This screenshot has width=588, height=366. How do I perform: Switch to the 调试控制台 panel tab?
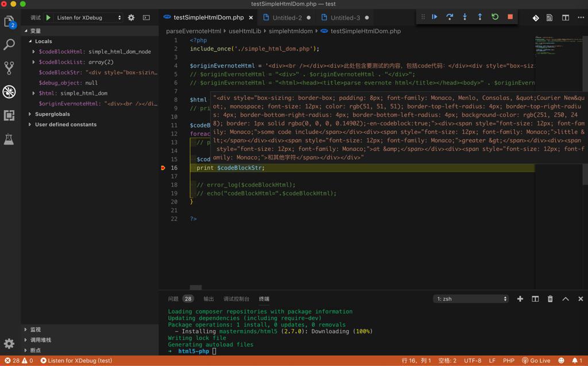(236, 299)
